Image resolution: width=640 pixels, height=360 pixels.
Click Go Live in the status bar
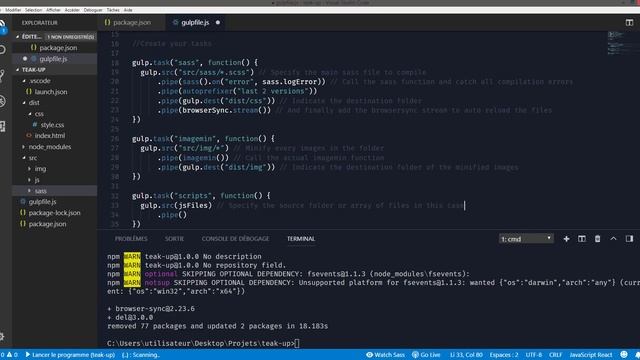[426, 355]
